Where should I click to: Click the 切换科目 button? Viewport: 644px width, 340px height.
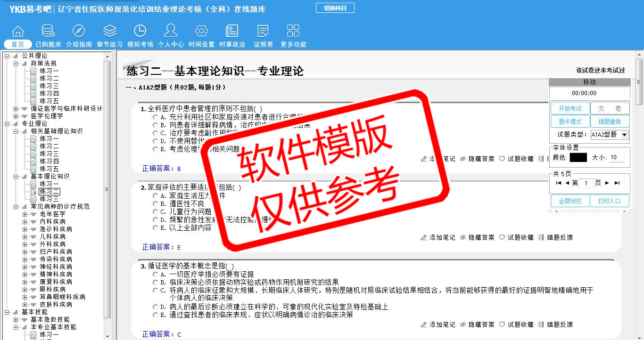pyautogui.click(x=335, y=8)
